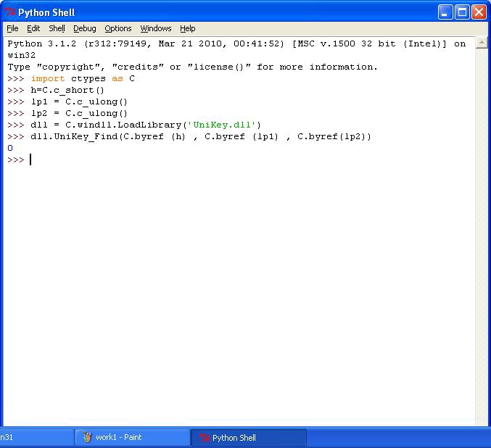Image resolution: width=491 pixels, height=448 pixels.
Task: Click the Python icon in taskbar
Action: tap(205, 438)
